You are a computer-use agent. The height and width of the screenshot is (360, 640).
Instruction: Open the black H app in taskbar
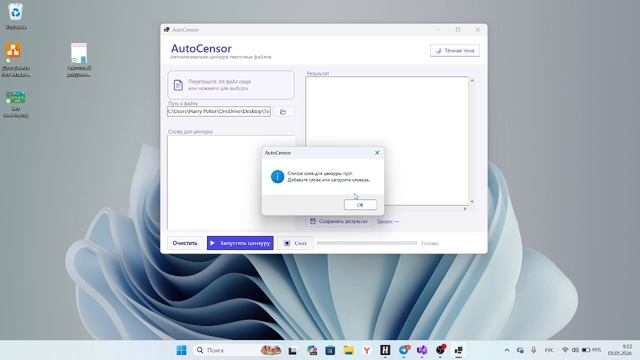point(385,350)
